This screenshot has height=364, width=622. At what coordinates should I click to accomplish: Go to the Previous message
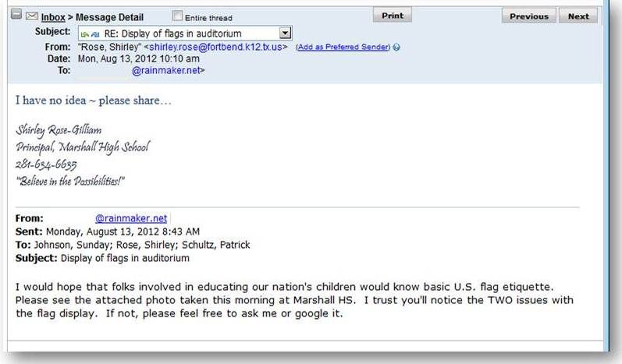529,16
